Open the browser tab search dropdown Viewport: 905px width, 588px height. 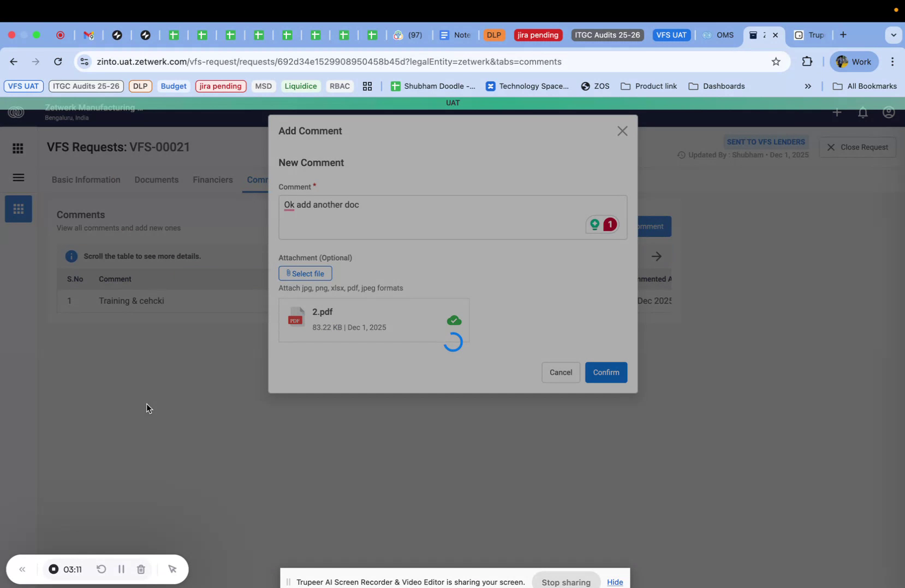(894, 35)
